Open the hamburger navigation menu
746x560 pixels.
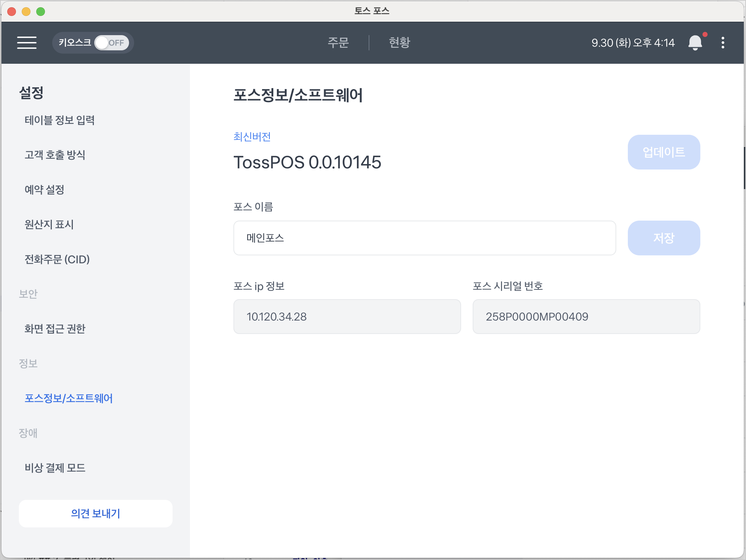tap(27, 42)
